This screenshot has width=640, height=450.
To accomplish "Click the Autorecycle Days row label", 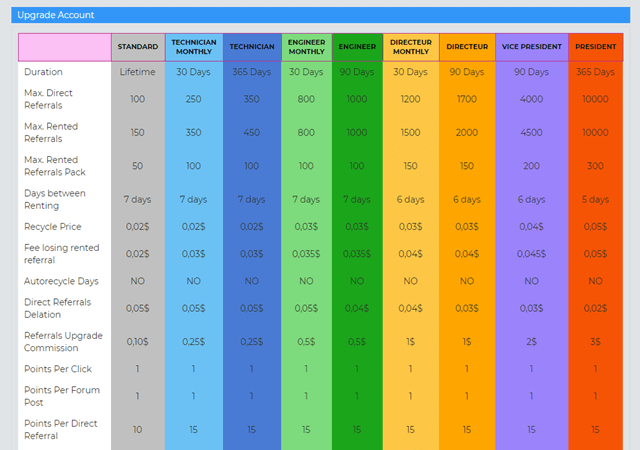I will point(61,281).
